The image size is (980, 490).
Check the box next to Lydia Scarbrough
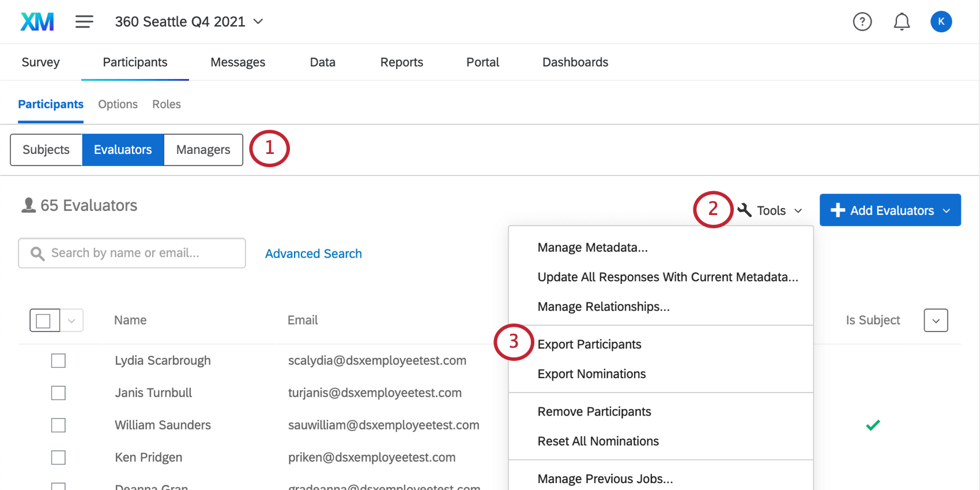coord(58,361)
